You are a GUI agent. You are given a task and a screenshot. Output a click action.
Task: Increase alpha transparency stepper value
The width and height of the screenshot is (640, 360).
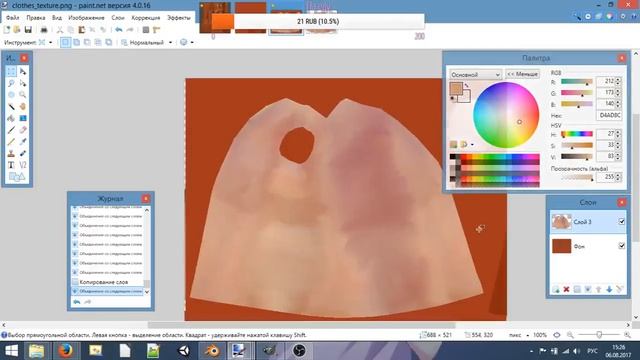pos(618,175)
